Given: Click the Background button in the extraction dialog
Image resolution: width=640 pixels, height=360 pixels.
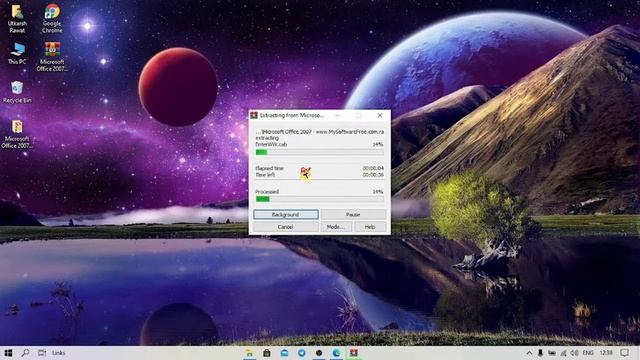Looking at the screenshot, I should coord(286,214).
